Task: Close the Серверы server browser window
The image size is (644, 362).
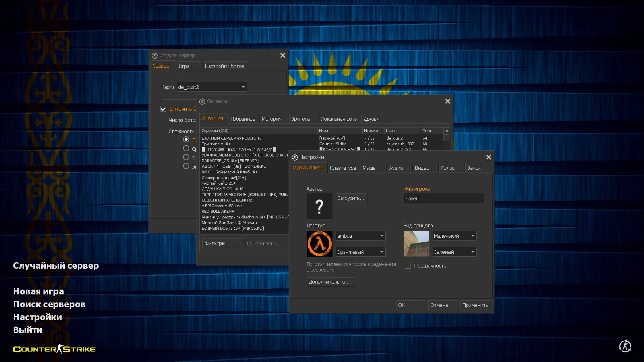Action: click(447, 101)
